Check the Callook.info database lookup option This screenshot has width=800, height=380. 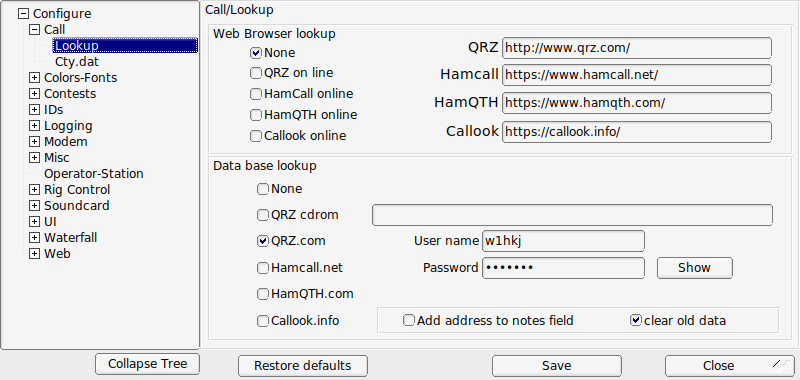[x=263, y=321]
